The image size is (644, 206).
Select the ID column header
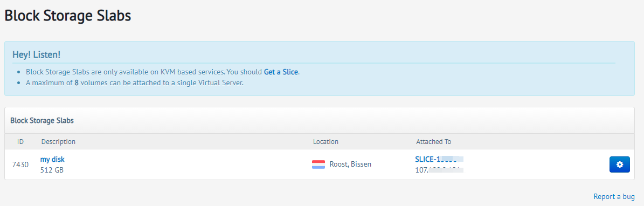pyautogui.click(x=20, y=141)
